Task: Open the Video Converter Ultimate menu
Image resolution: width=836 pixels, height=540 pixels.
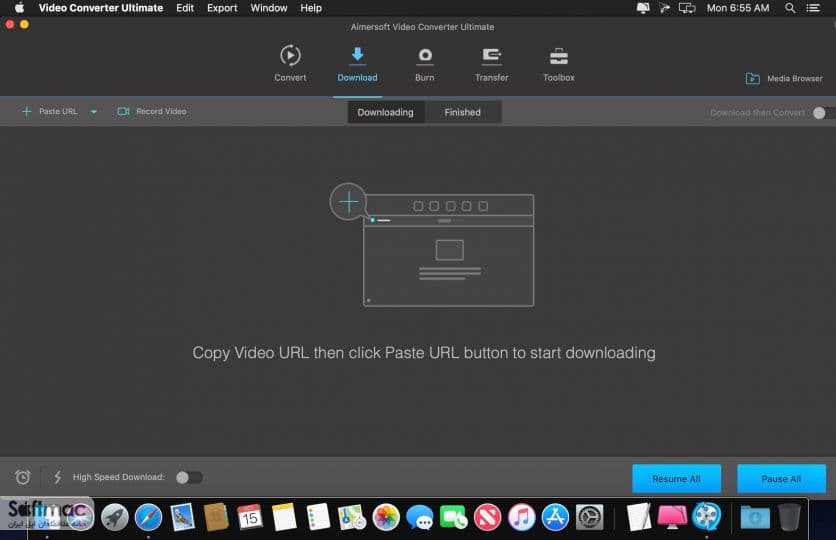Action: click(x=101, y=8)
